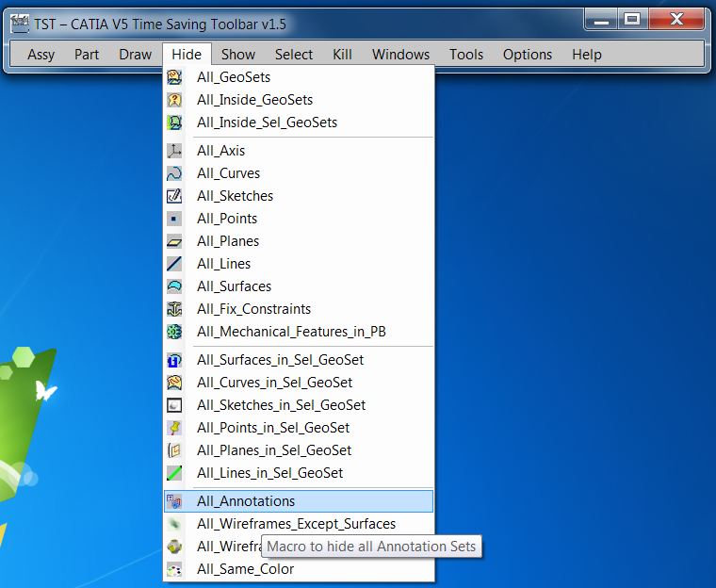716x588 pixels.
Task: Open the Tools menu
Action: click(466, 55)
